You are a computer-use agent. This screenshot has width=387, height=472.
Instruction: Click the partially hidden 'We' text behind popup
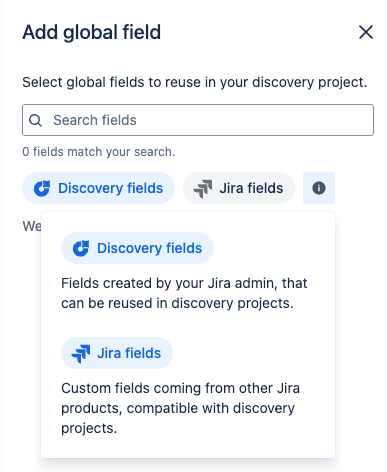coord(31,226)
